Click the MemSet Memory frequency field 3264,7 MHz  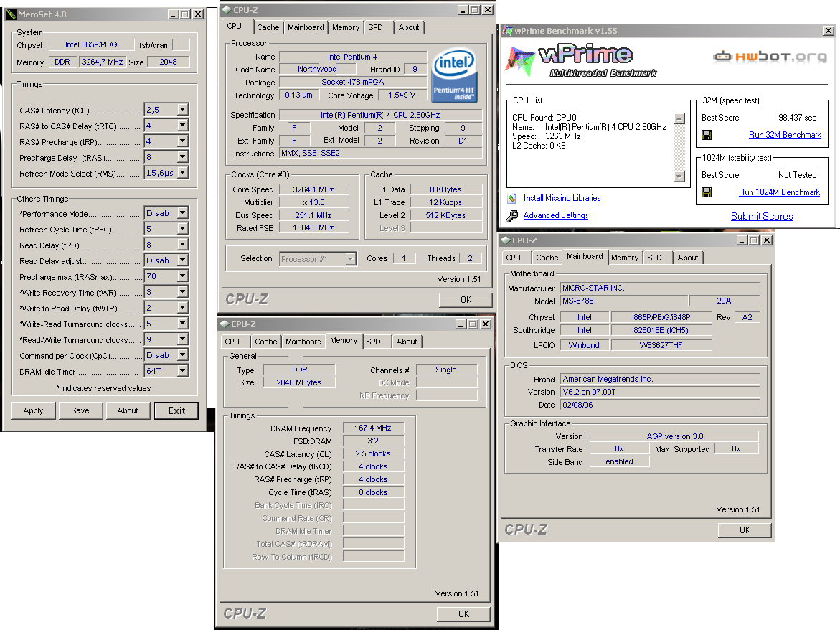pos(103,62)
